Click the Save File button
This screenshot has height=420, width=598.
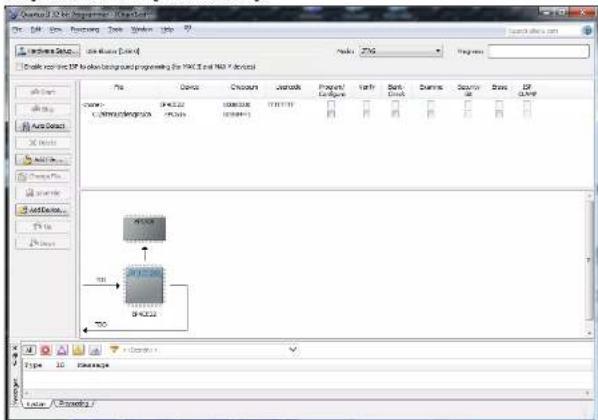tap(43, 193)
